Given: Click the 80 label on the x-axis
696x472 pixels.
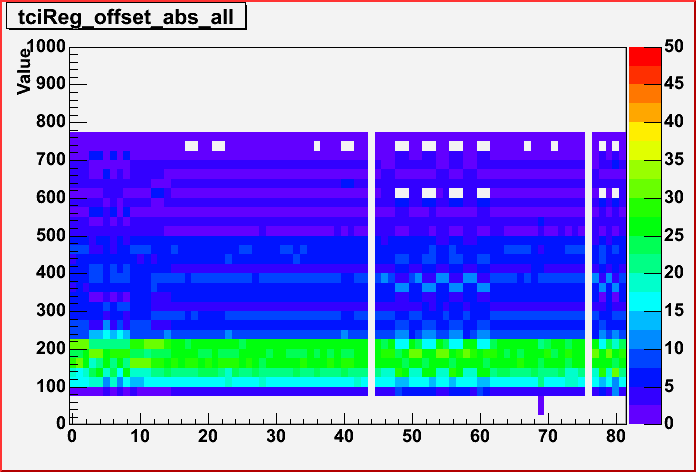Looking at the screenshot, I should 615,436.
